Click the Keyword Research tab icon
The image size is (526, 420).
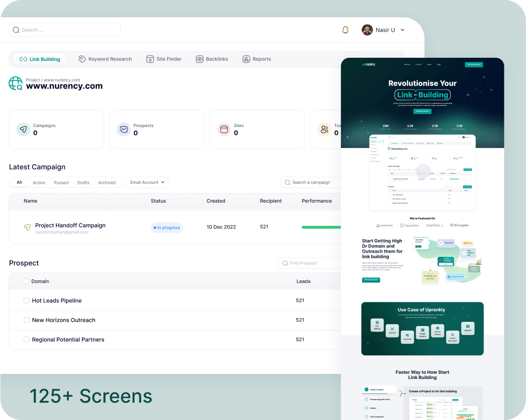click(82, 59)
